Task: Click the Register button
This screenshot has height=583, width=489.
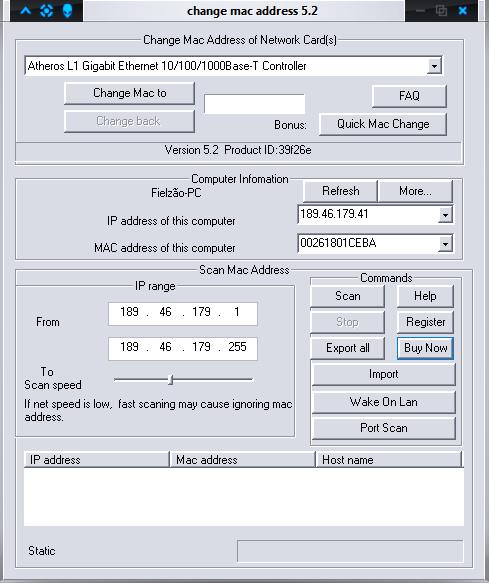Action: pos(425,322)
